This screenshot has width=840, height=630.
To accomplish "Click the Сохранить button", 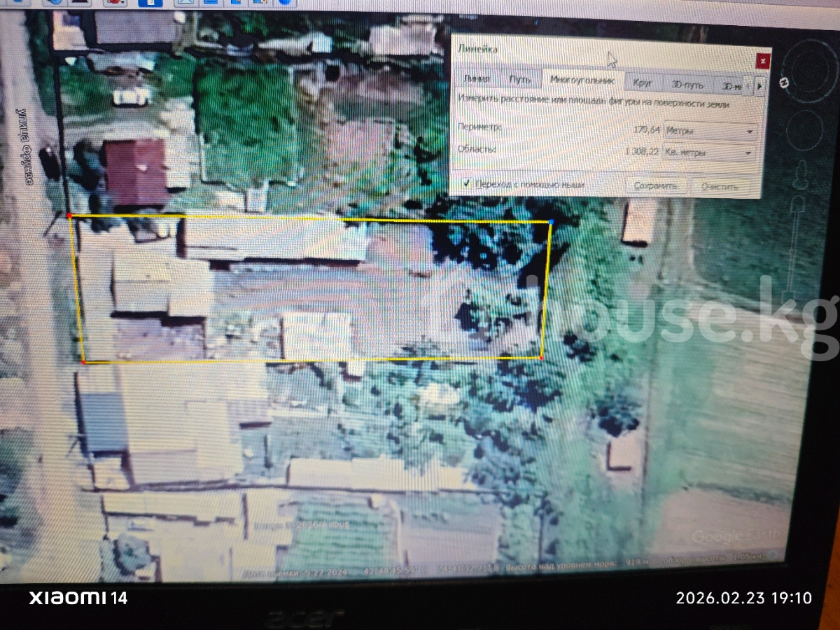I will point(655,186).
